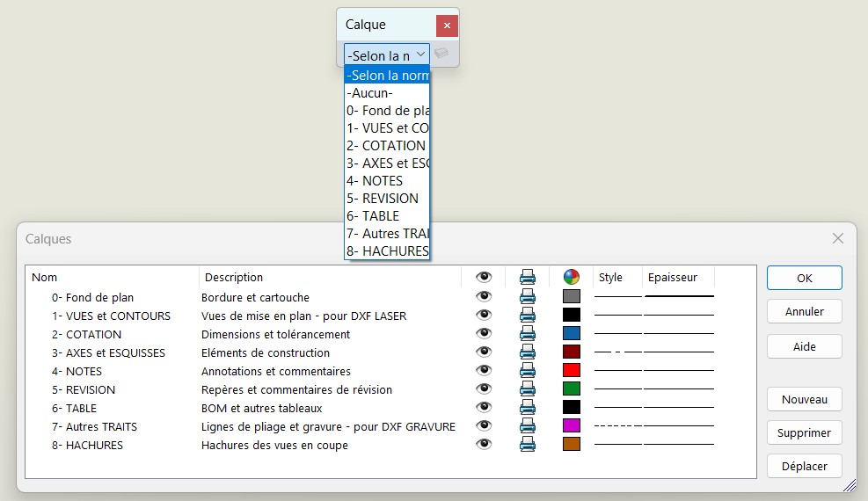The height and width of the screenshot is (501, 868).
Task: Click the layer properties icon beside dropdown
Action: (441, 54)
